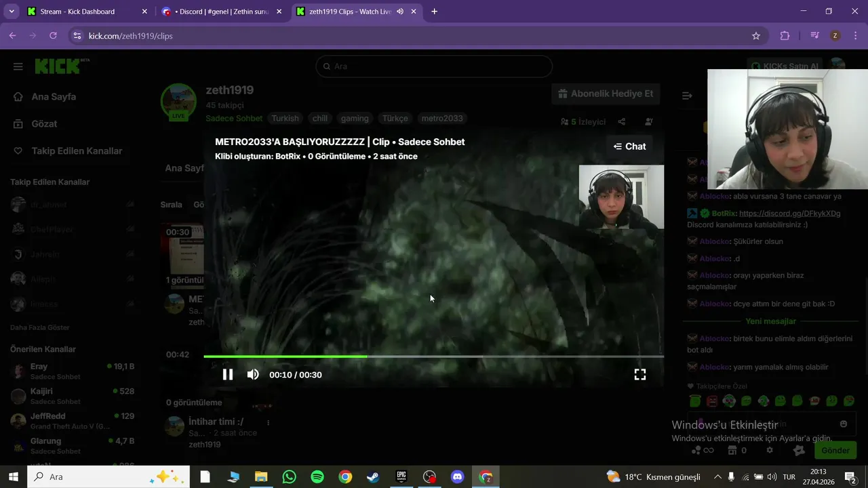Open recommended channel Glarung

(x=73, y=446)
